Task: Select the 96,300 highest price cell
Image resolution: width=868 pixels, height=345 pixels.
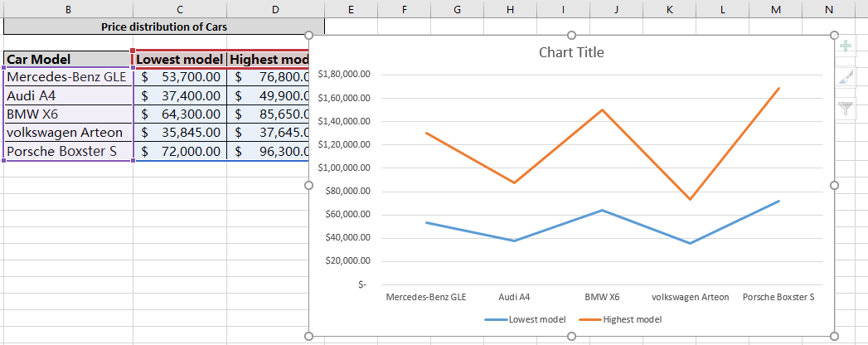Action: point(268,151)
